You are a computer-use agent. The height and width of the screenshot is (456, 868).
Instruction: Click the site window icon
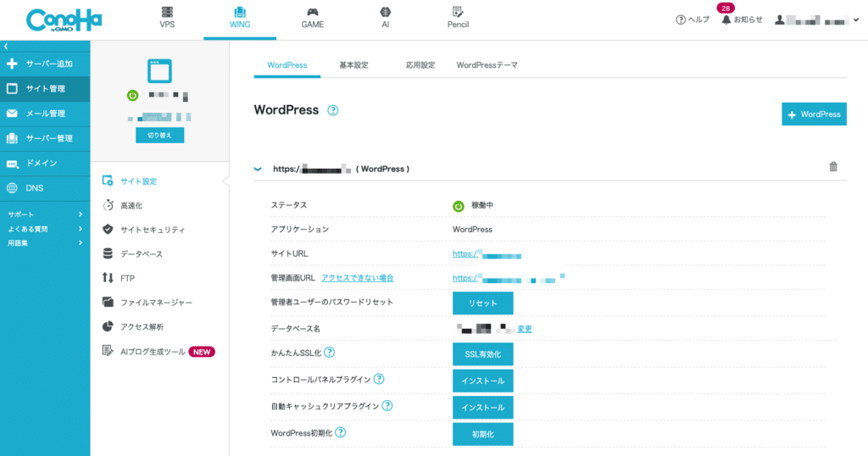pyautogui.click(x=159, y=71)
